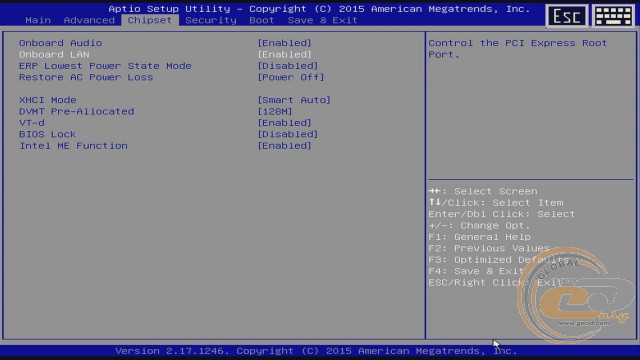Click the '+/-: Change Opt.' line
This screenshot has width=640, height=360.
(x=479, y=226)
